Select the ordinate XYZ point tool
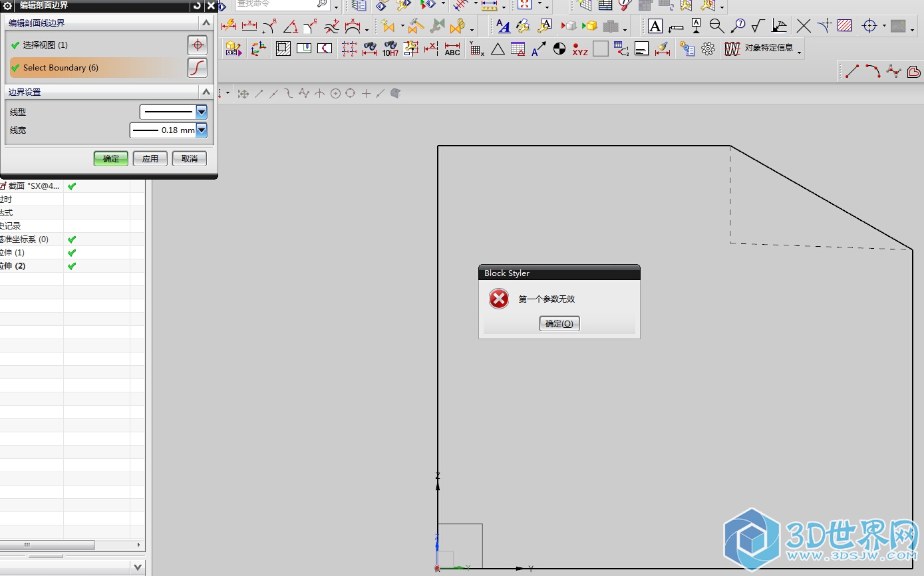This screenshot has height=576, width=924. point(580,49)
